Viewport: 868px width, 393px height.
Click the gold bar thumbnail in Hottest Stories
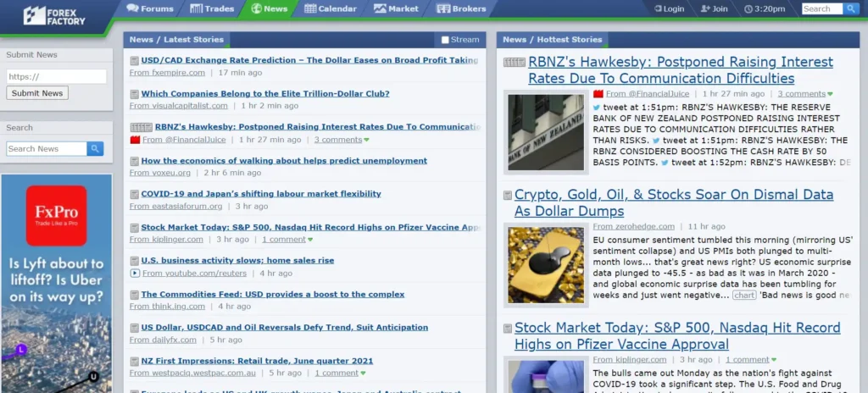tap(545, 264)
